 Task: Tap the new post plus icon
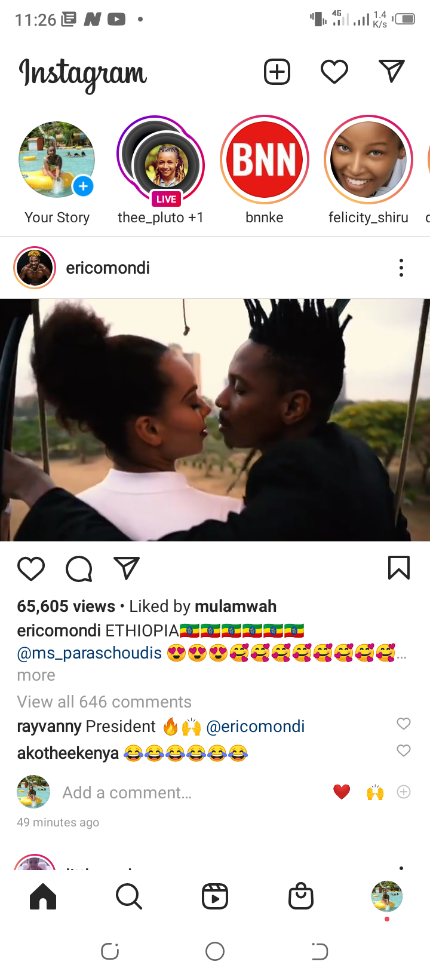pyautogui.click(x=277, y=72)
